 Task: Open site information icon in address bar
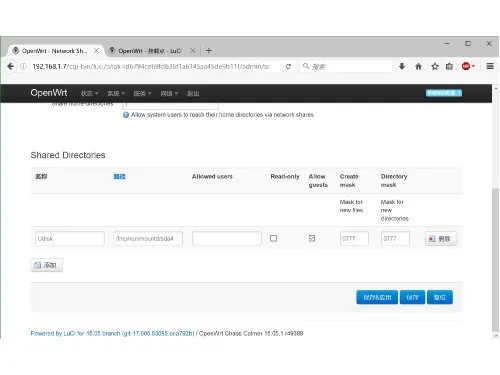click(23, 66)
